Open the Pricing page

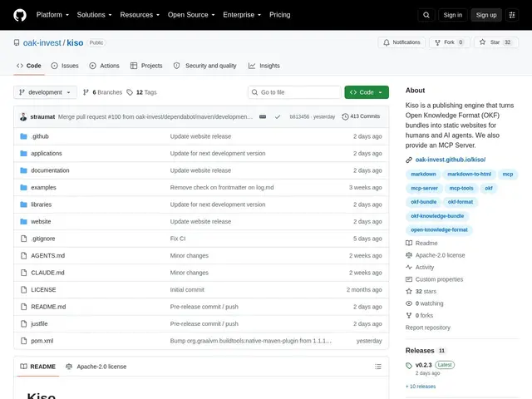click(x=280, y=15)
